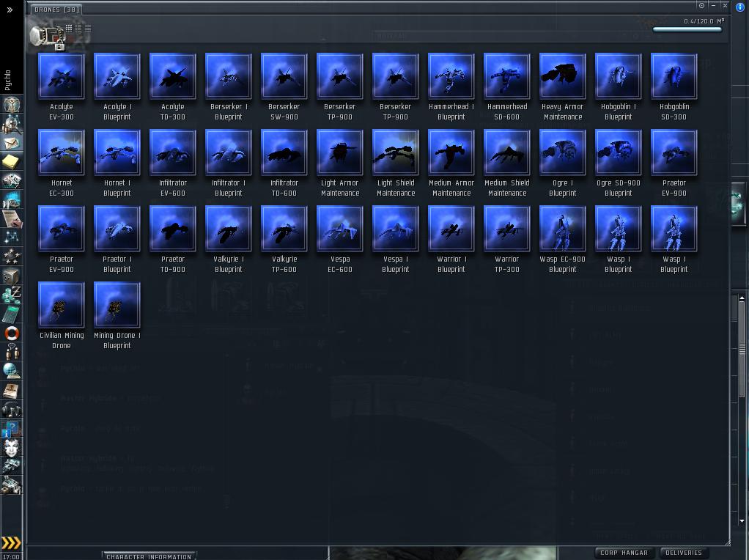Select the Heavy Armor Maintenance bot
Viewport: 749px width, 560px height.
(562, 86)
